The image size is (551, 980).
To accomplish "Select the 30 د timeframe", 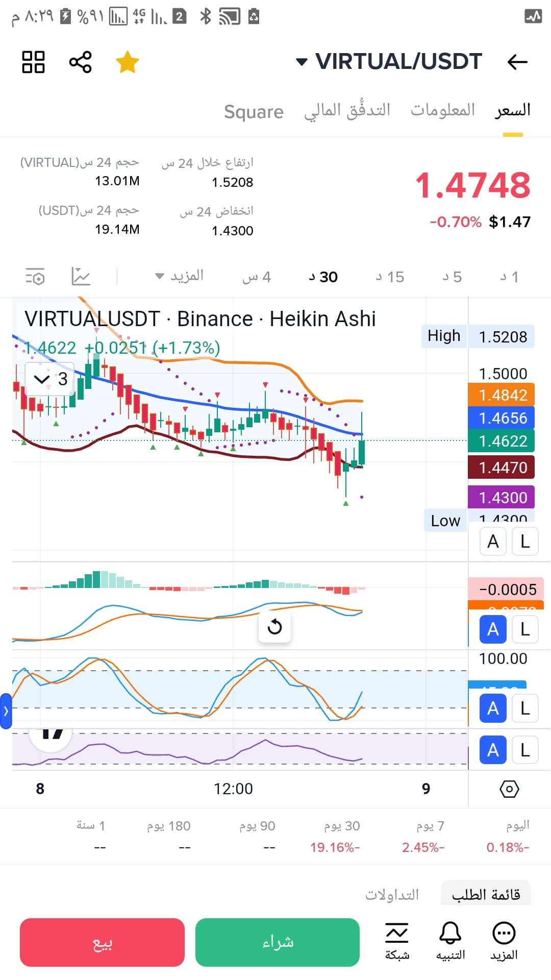I will (323, 277).
